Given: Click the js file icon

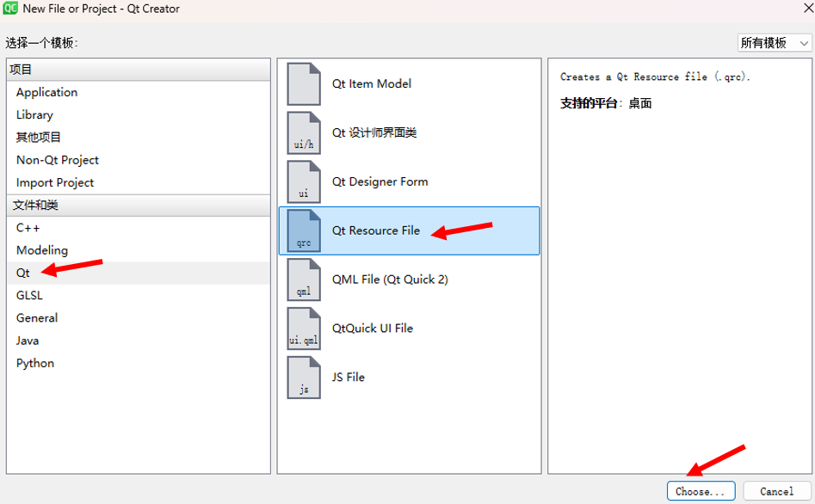Looking at the screenshot, I should click(x=304, y=378).
